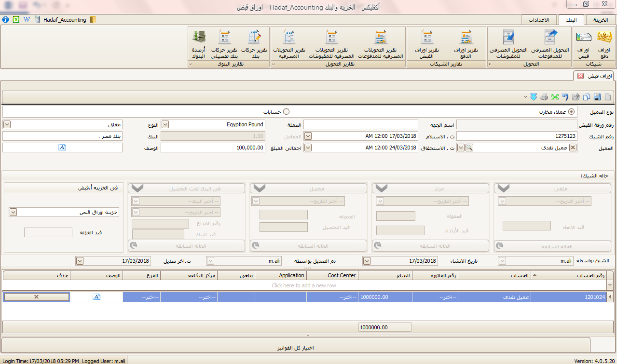Select the حسابات radio button
Screen dimensions: 617x364
[x=286, y=112]
